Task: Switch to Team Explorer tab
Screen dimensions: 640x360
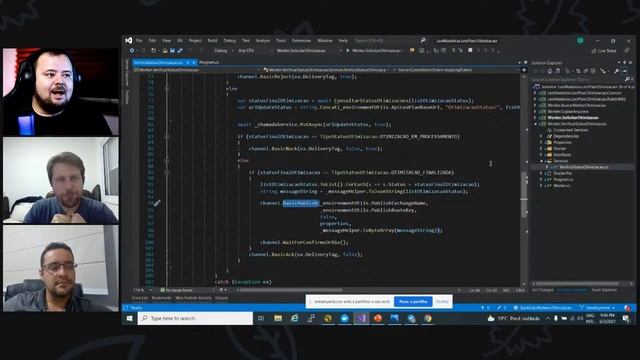Action: (x=604, y=290)
